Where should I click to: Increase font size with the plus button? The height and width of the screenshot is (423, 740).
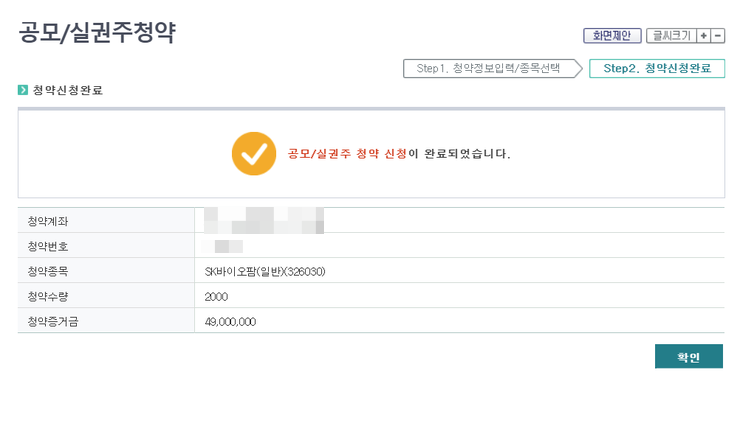(704, 36)
